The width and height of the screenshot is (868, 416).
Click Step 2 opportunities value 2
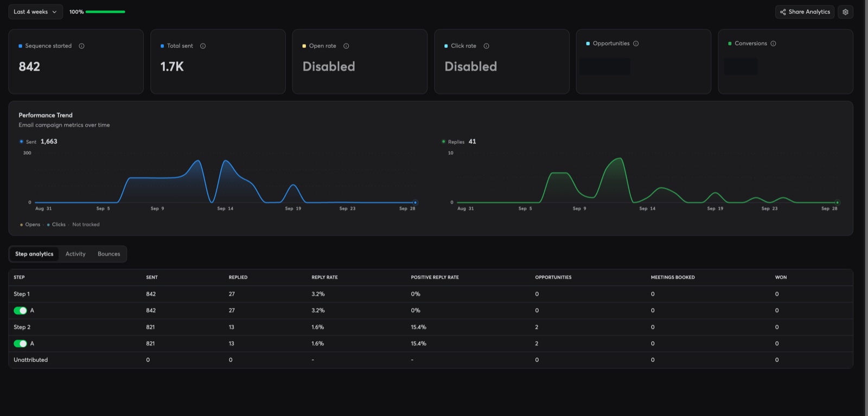click(537, 327)
